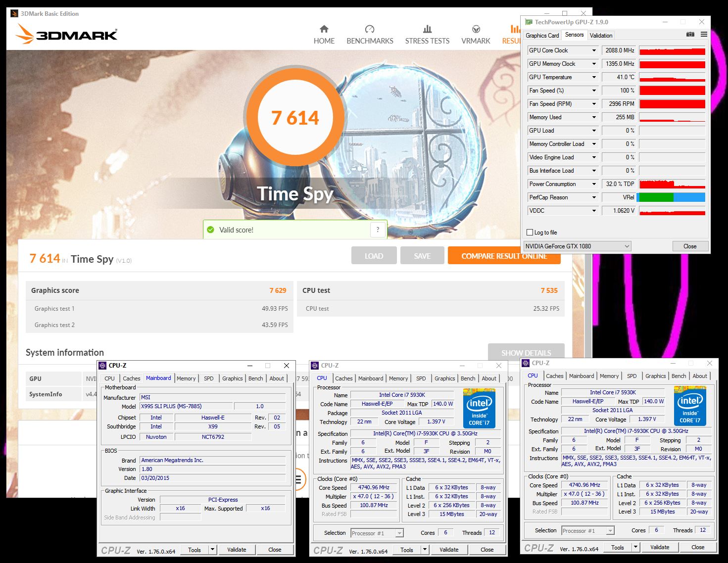
Task: Click the 3DMark logo
Action: pyautogui.click(x=66, y=35)
